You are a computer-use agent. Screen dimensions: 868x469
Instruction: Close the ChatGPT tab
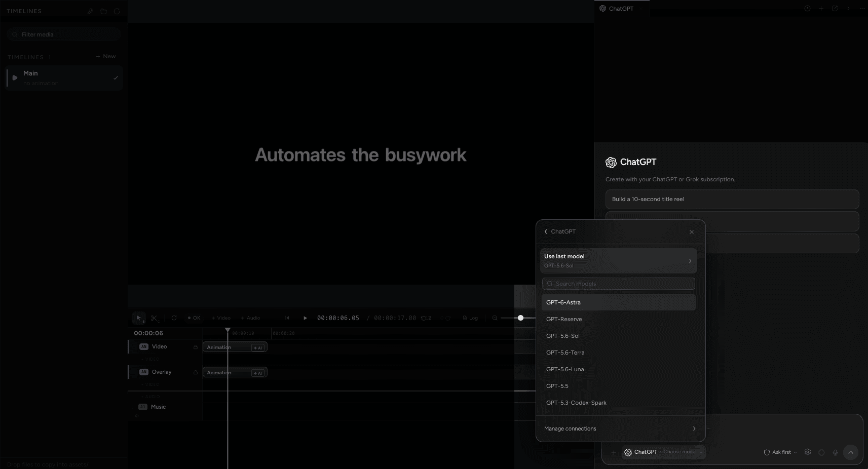[x=641, y=9]
